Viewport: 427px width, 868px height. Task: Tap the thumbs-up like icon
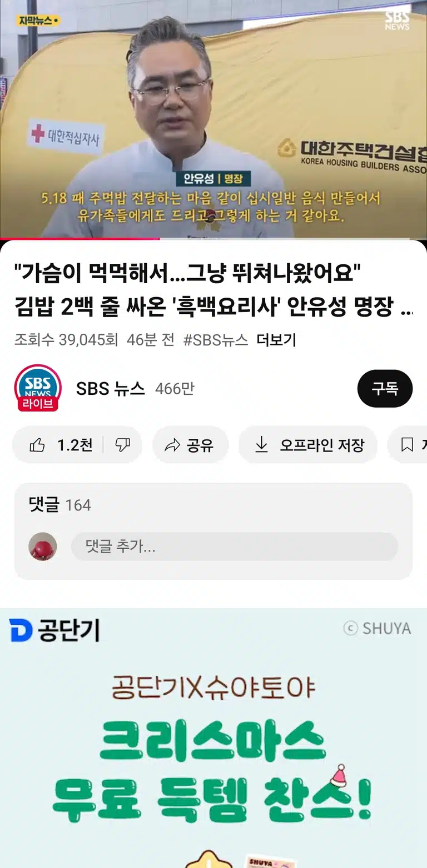[37, 445]
